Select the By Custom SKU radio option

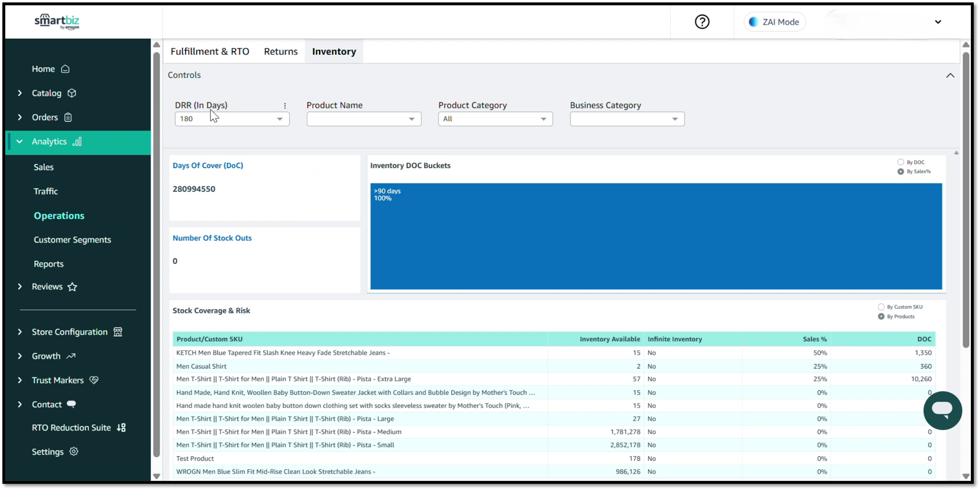coord(881,307)
